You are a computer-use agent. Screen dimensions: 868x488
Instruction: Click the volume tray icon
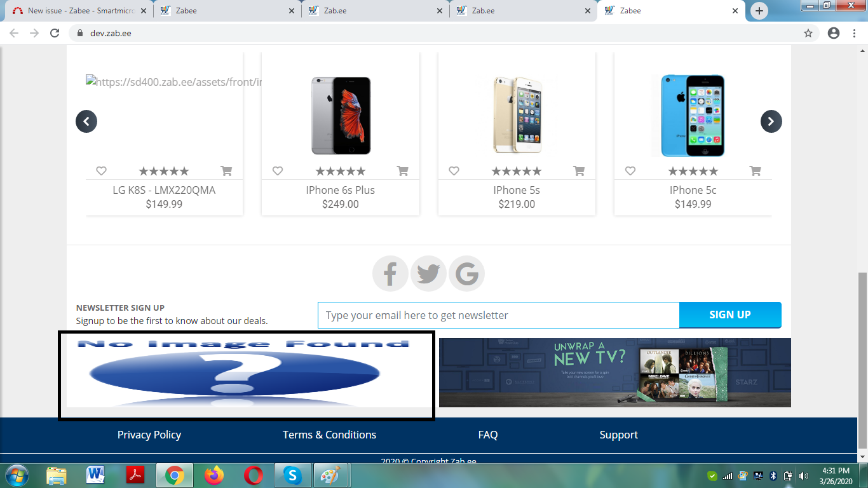tap(804, 475)
